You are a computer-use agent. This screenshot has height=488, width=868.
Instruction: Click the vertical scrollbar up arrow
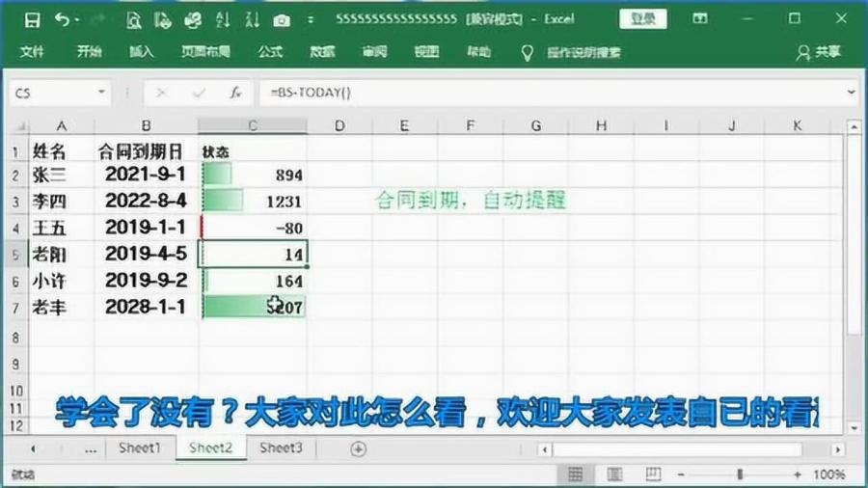(x=854, y=126)
